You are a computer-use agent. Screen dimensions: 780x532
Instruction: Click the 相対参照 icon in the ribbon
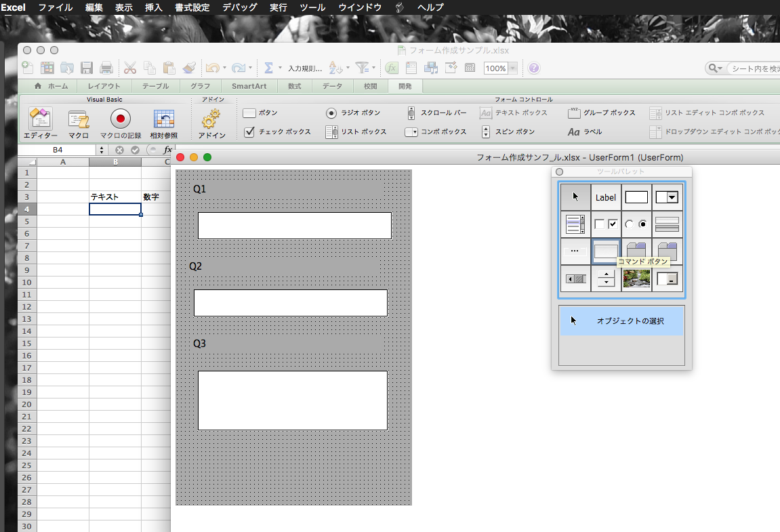(163, 119)
